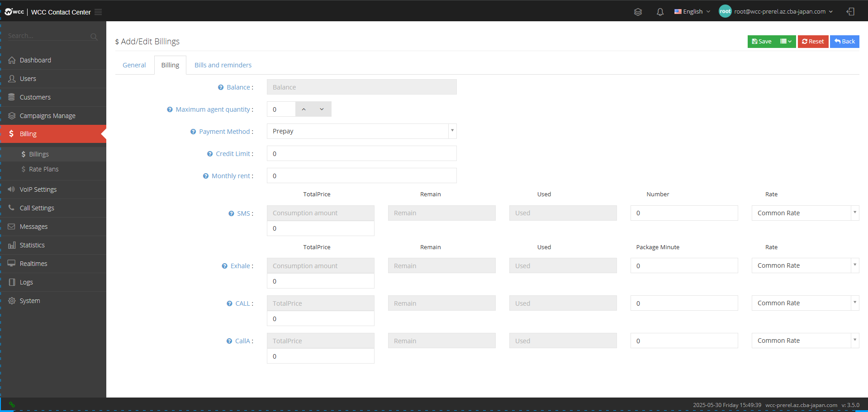Click the Exhale Package Minute input field
868x412 pixels.
click(684, 265)
